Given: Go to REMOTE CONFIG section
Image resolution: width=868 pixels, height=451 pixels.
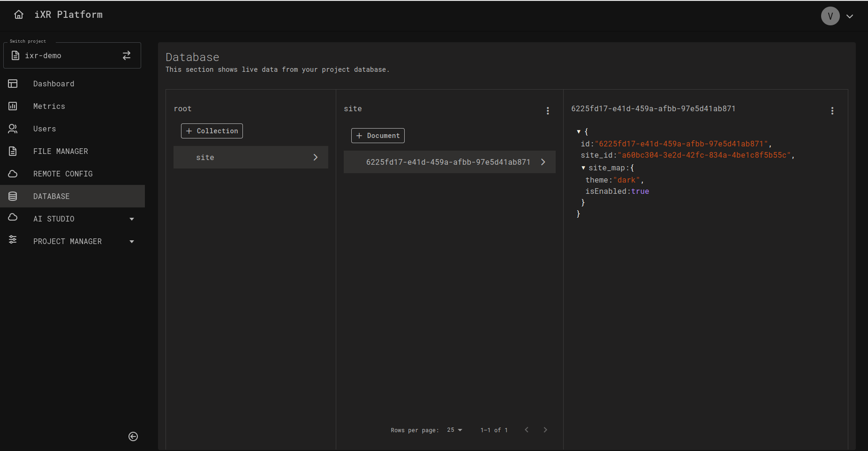Looking at the screenshot, I should click(x=63, y=174).
